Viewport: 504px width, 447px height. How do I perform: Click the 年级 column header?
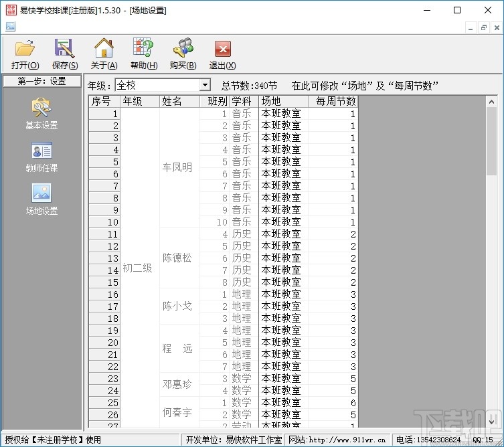(x=140, y=101)
